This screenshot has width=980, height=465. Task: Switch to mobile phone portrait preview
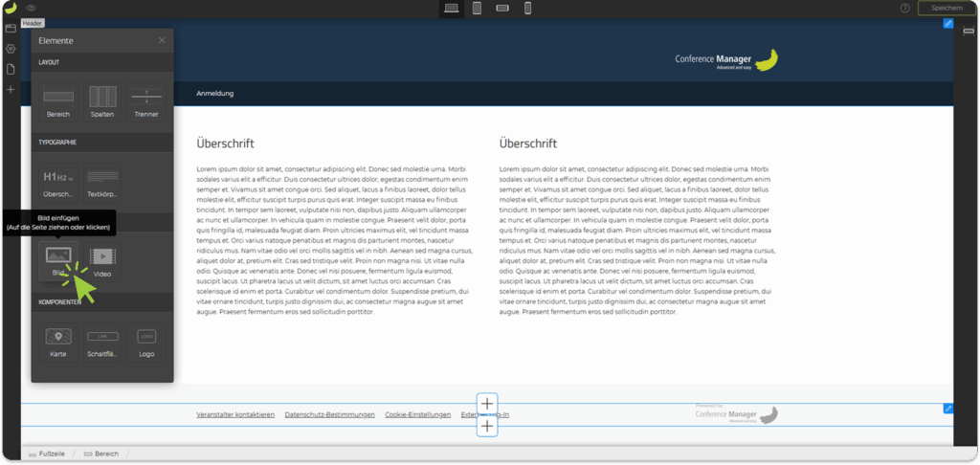tap(527, 8)
